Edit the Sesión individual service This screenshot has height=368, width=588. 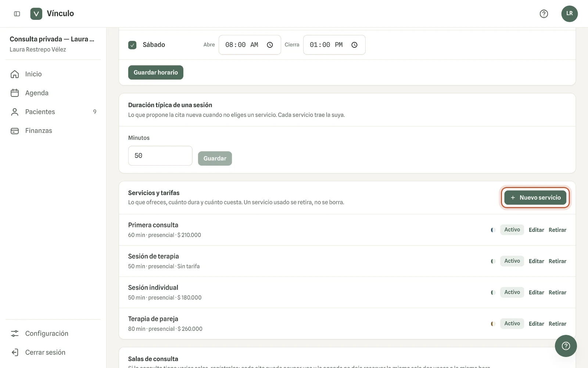(x=536, y=293)
